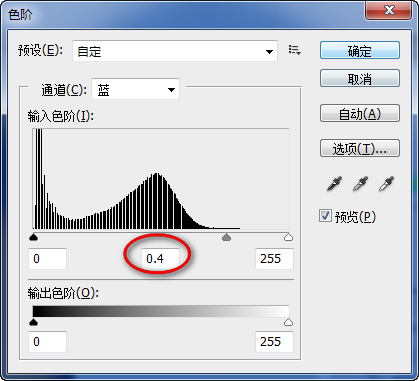This screenshot has height=381, width=419.
Task: Click the input midtone gray slider triangle
Action: 226,237
